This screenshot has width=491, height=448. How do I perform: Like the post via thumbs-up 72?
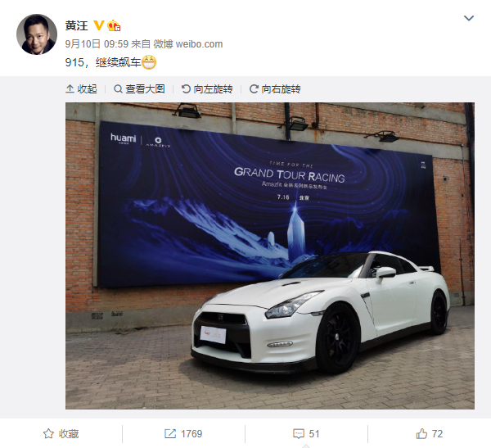[x=430, y=433]
